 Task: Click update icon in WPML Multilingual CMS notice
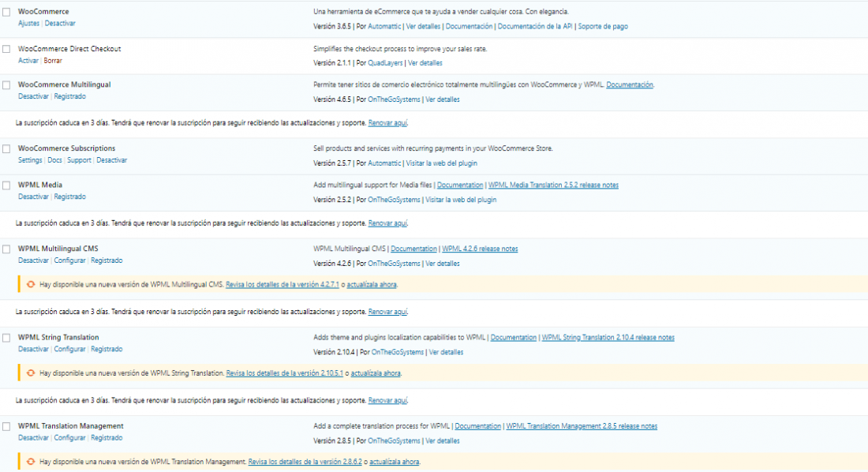coord(31,284)
